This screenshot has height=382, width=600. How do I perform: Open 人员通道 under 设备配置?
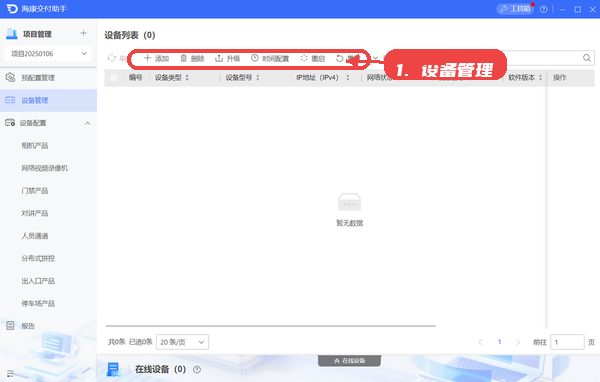pyautogui.click(x=35, y=236)
